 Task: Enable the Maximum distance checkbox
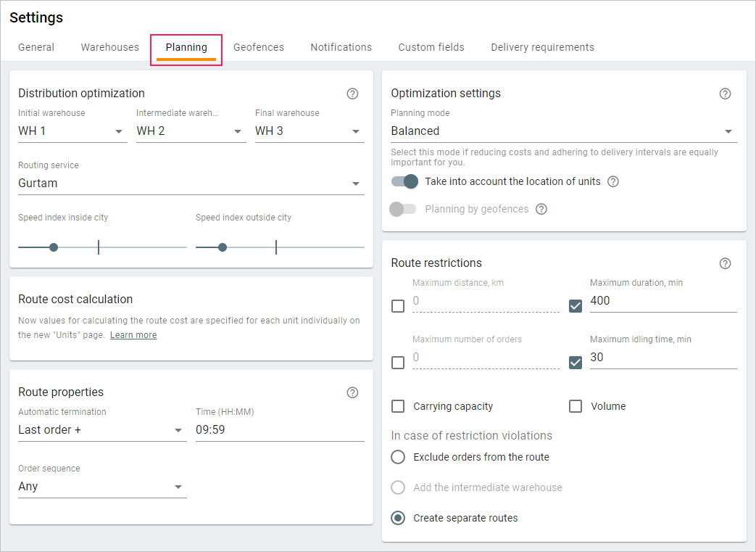pyautogui.click(x=398, y=306)
